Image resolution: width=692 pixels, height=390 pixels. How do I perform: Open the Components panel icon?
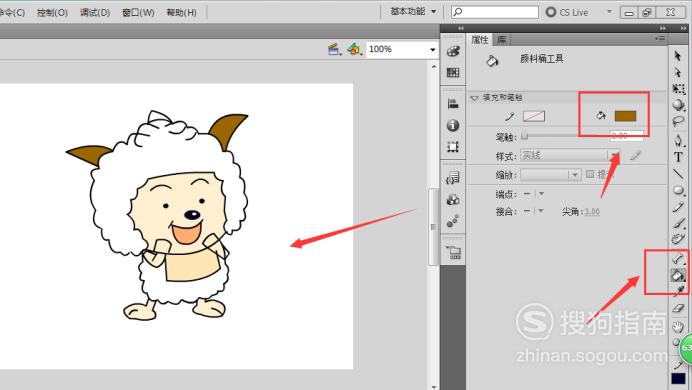[x=453, y=199]
